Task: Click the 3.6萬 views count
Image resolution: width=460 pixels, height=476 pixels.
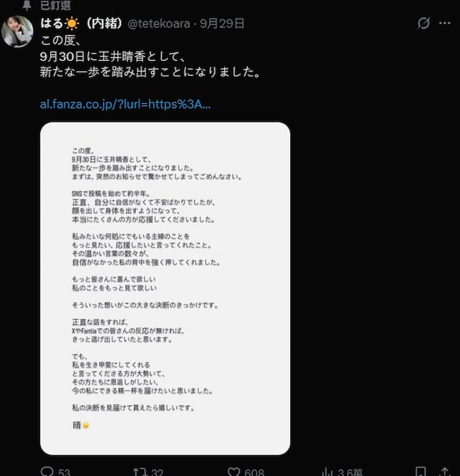Action: click(x=350, y=473)
